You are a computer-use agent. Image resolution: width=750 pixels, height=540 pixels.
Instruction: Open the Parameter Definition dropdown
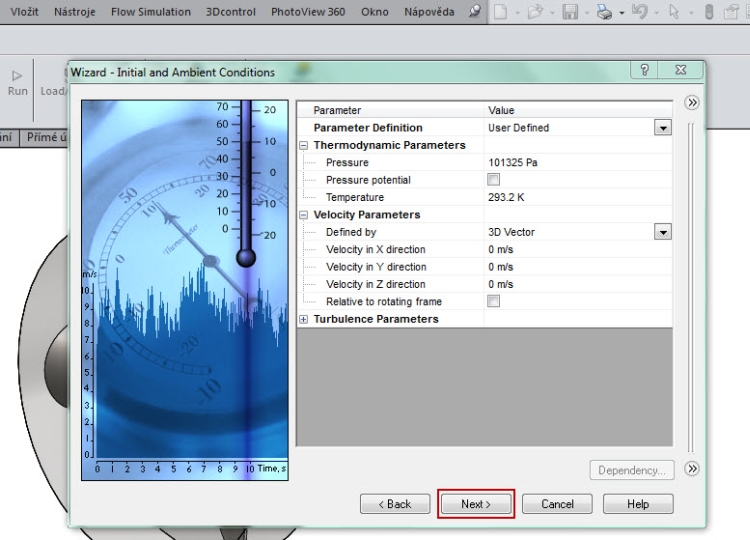(662, 128)
